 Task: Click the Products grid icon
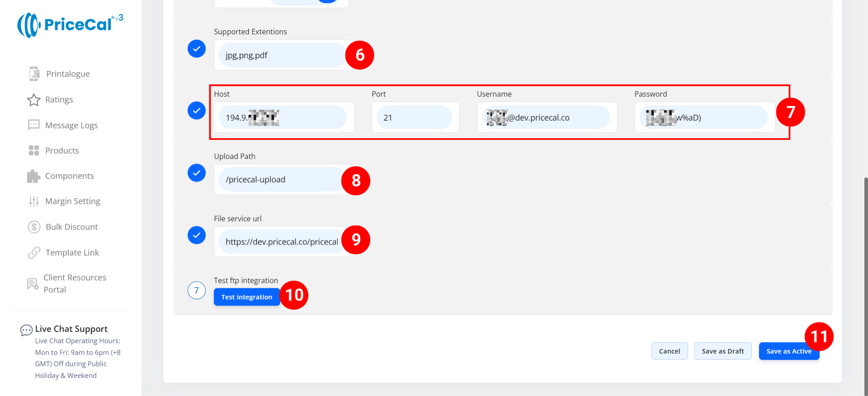tap(34, 151)
